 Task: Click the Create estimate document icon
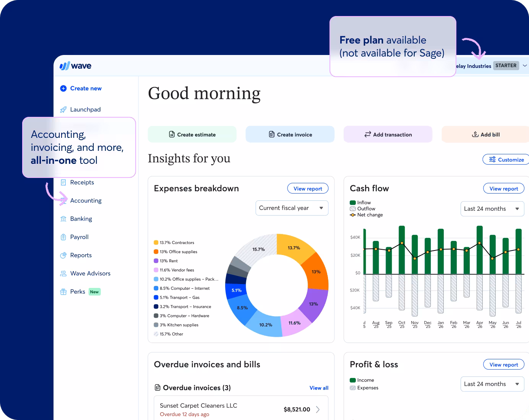point(172,134)
